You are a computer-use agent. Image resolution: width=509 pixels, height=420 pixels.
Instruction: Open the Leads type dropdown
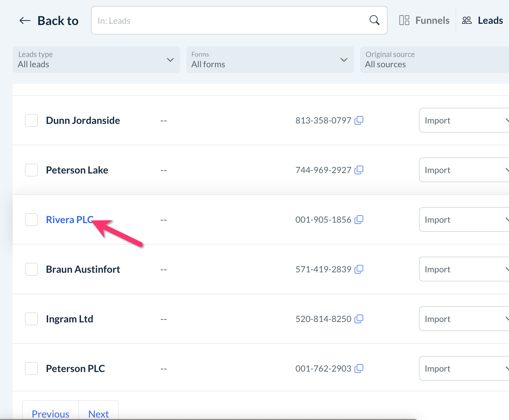[96, 60]
